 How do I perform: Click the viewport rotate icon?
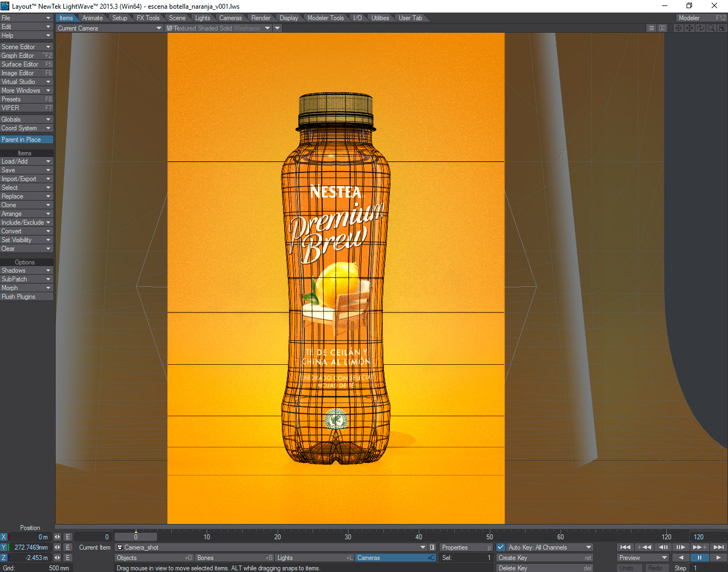(700, 28)
